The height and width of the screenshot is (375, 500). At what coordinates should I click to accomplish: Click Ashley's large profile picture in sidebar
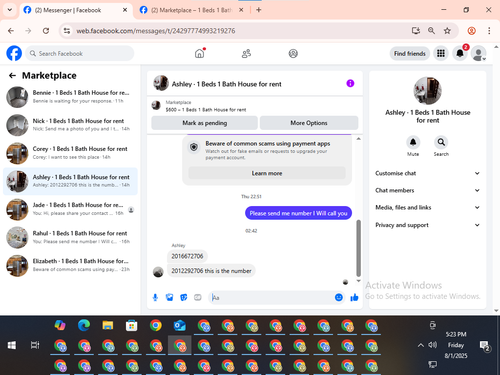[428, 91]
